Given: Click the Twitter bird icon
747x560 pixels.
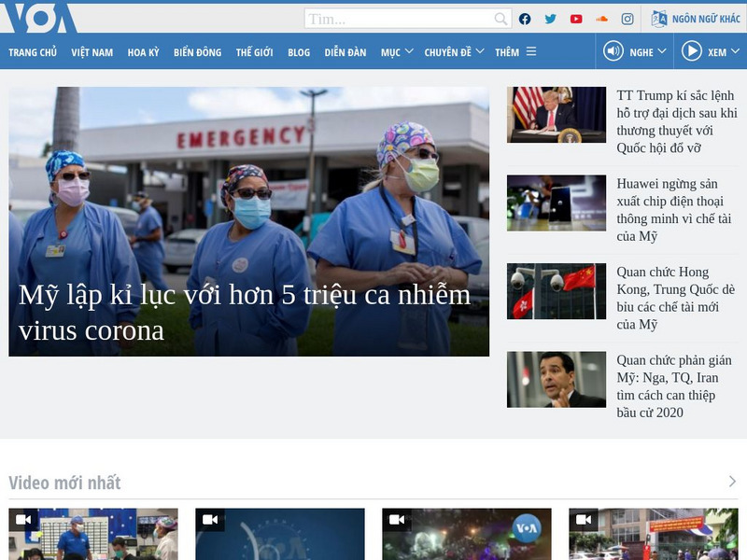Looking at the screenshot, I should (x=550, y=18).
